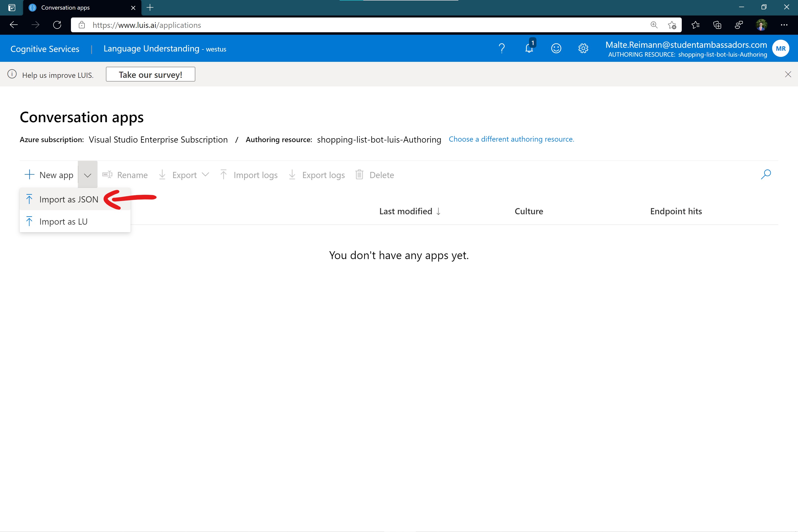
Task: Open notifications bell icon
Action: pos(529,49)
